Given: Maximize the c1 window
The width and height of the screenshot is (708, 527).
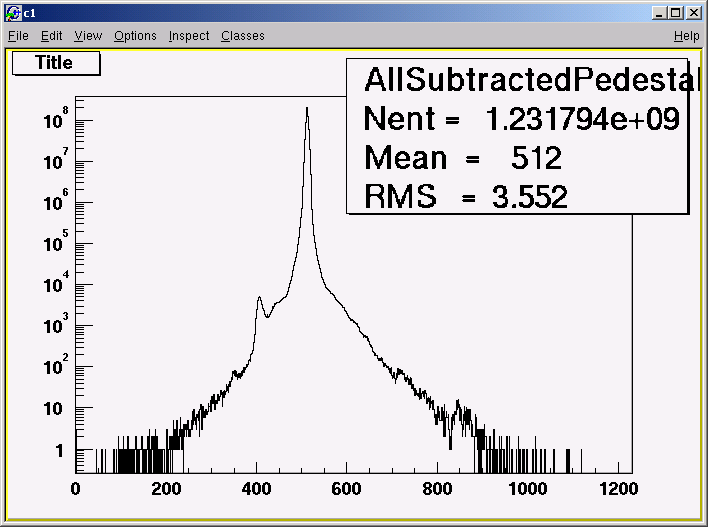Looking at the screenshot, I should point(675,13).
